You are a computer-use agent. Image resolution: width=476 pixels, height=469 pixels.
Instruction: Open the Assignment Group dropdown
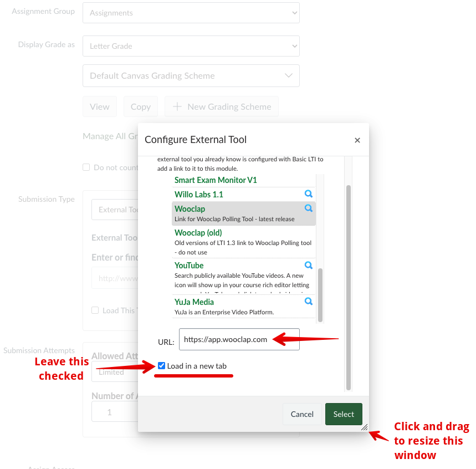(x=191, y=13)
